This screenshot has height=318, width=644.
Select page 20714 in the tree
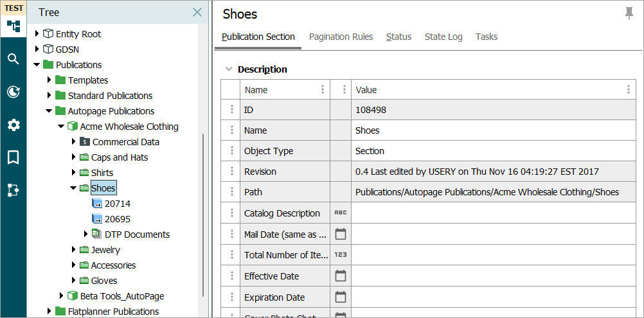(117, 204)
